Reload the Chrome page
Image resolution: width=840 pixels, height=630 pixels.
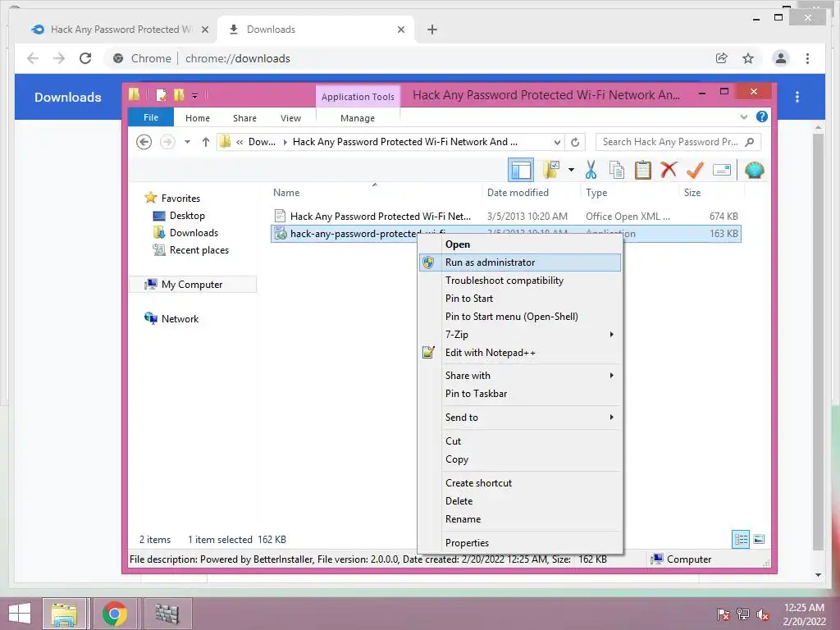85,58
